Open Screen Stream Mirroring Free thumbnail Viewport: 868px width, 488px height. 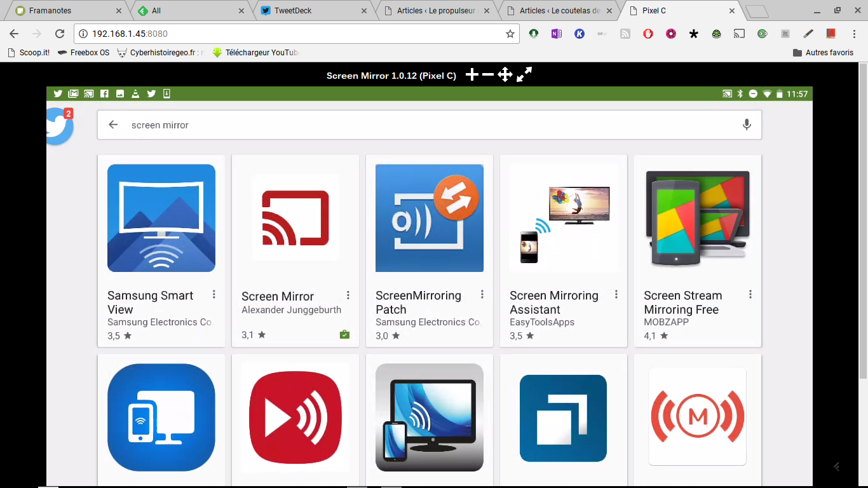pyautogui.click(x=698, y=218)
